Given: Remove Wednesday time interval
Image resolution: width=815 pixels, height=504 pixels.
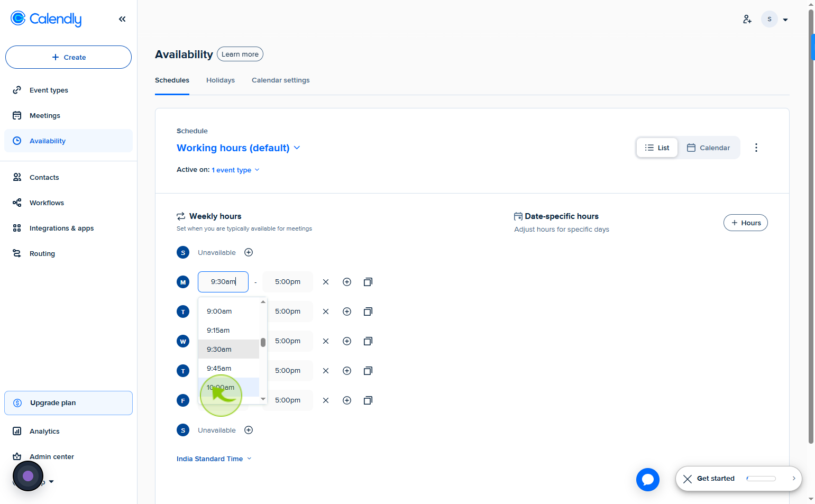Looking at the screenshot, I should (x=326, y=341).
